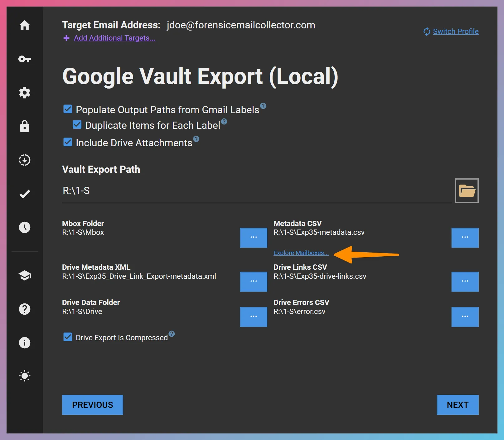Click the info icon in sidebar
Image resolution: width=504 pixels, height=440 pixels.
click(x=25, y=343)
